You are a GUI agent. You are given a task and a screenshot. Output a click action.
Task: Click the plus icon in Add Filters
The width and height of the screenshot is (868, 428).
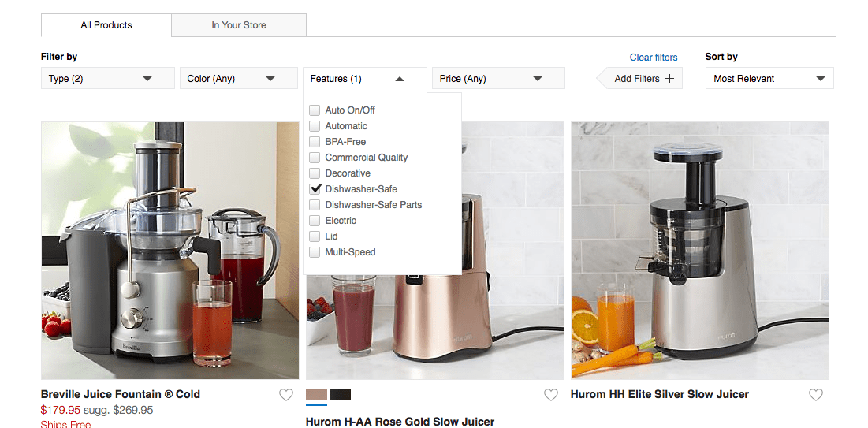tap(670, 79)
